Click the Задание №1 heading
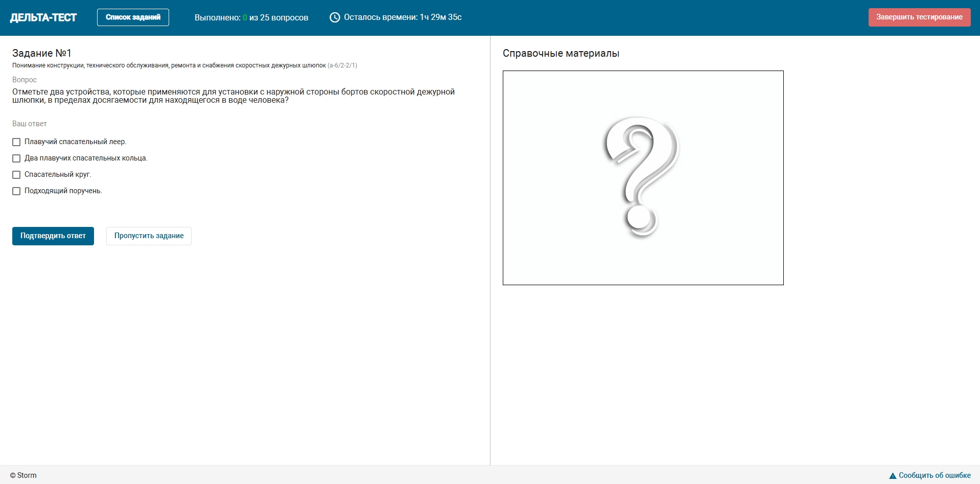The height and width of the screenshot is (484, 980). 42,53
